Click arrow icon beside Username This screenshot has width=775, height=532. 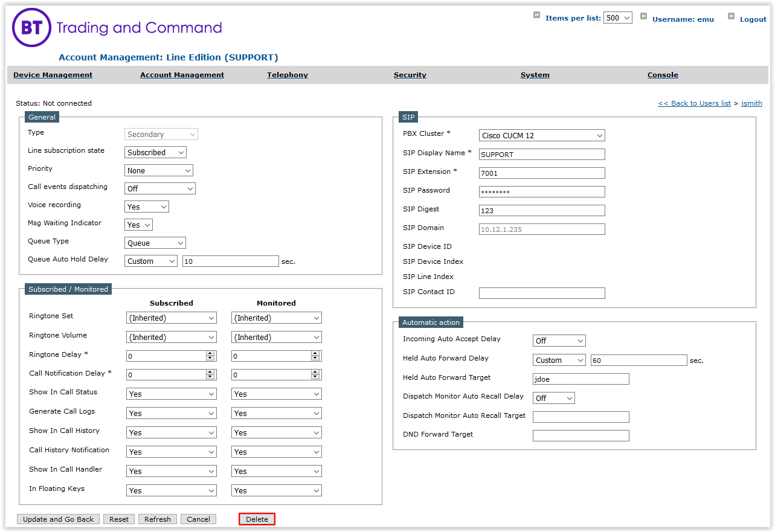643,16
